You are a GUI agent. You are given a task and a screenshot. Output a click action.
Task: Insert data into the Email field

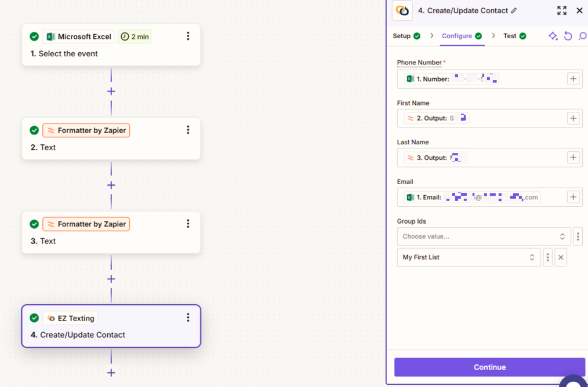pos(573,197)
